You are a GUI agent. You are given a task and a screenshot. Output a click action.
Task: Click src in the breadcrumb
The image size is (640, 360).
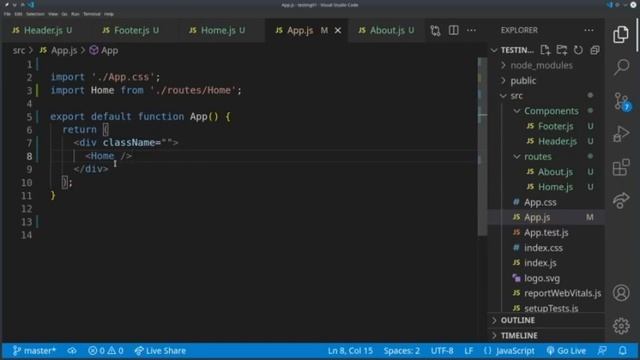point(19,51)
